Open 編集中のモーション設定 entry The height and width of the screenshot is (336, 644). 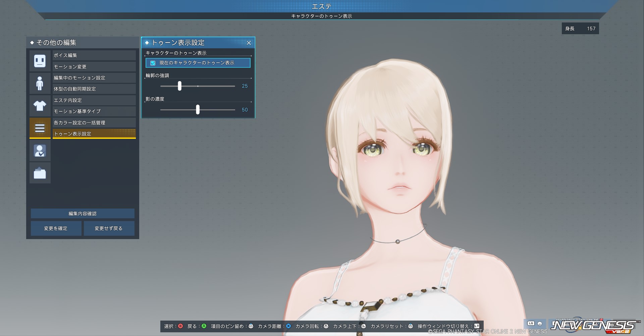click(x=94, y=78)
